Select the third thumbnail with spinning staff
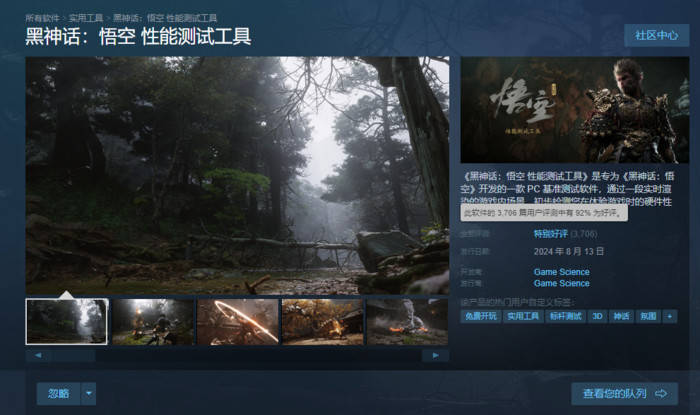This screenshot has height=415, width=700. click(x=237, y=321)
